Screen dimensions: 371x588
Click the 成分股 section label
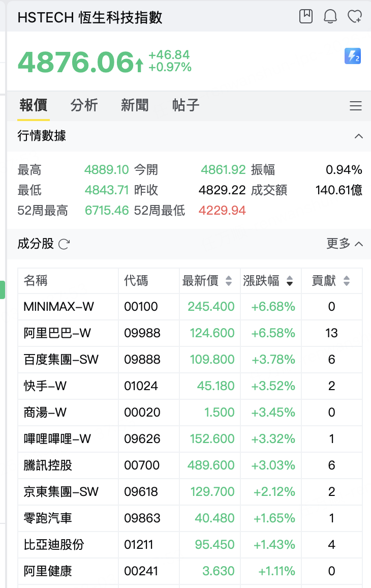pyautogui.click(x=36, y=244)
